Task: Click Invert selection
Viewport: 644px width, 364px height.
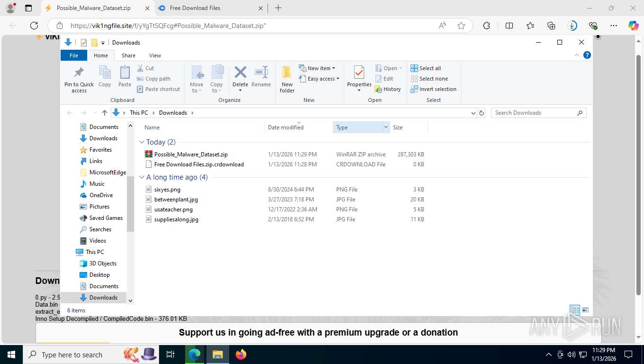Action: [x=433, y=89]
